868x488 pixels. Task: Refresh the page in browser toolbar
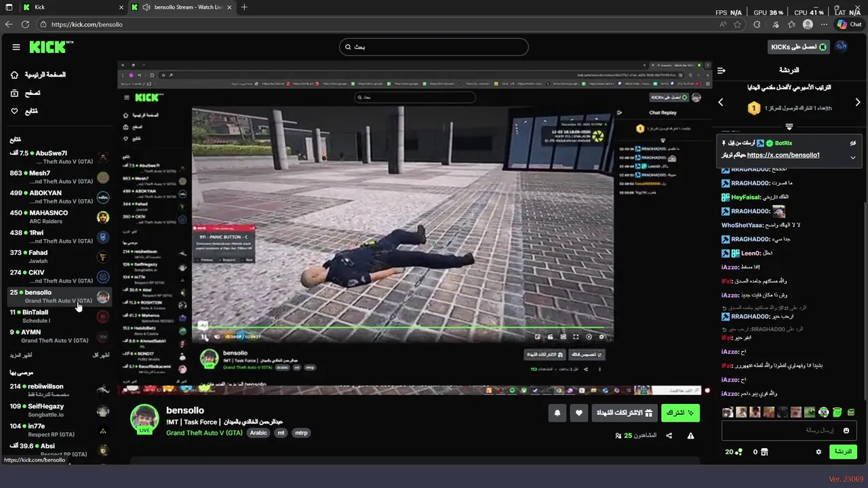pyautogui.click(x=25, y=24)
